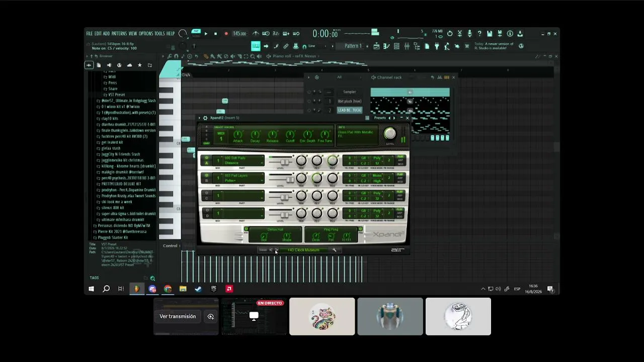Select the starred favorites tab in Browser
The image size is (644, 362).
(140, 65)
